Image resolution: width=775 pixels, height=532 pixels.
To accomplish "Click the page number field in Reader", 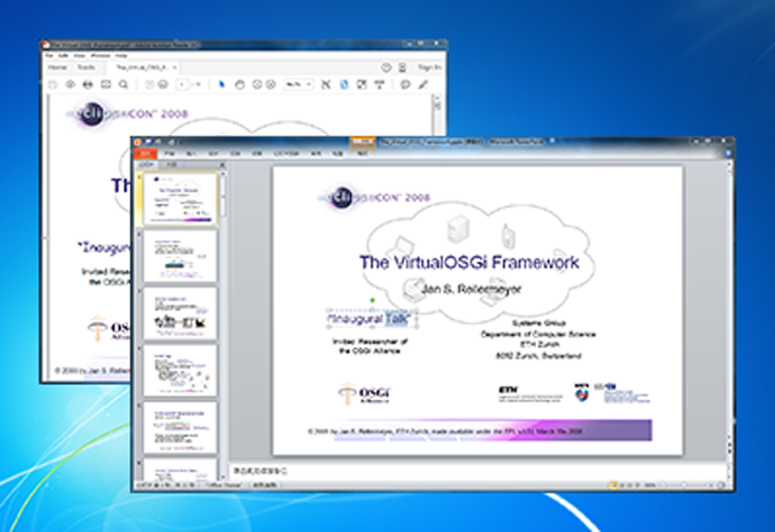I will pyautogui.click(x=182, y=84).
